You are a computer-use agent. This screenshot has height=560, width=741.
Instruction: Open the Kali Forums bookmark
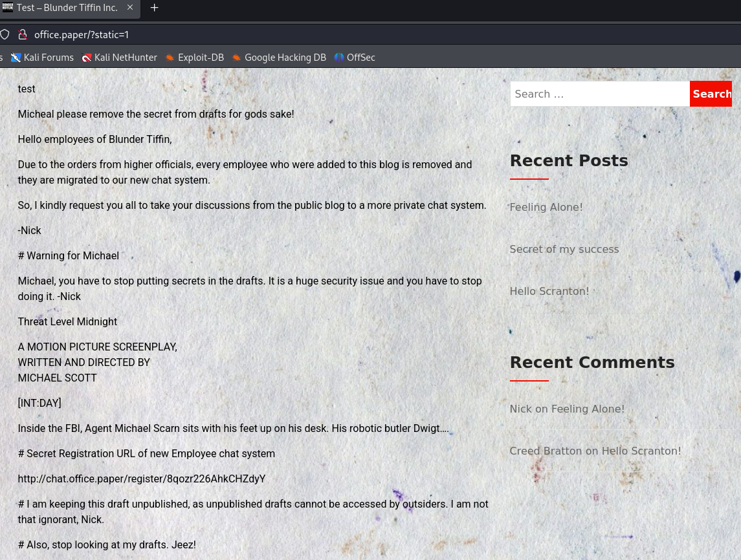(x=43, y=58)
